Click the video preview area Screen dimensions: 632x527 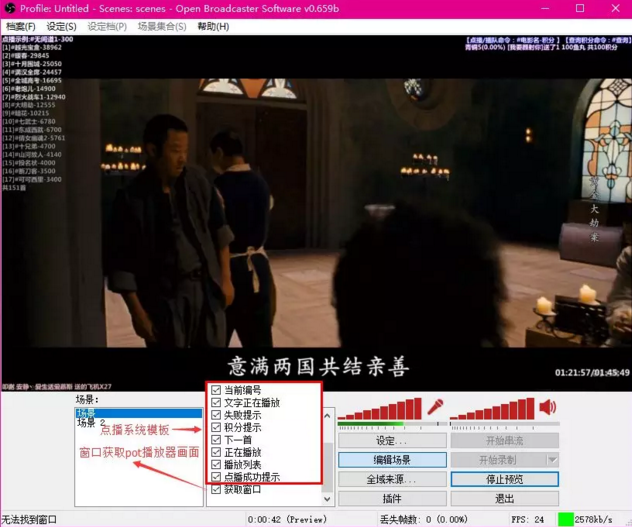pos(316,213)
